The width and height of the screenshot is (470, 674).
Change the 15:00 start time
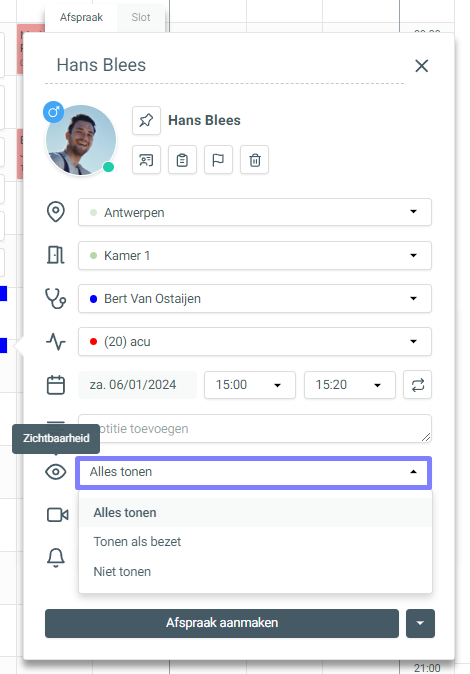[250, 385]
